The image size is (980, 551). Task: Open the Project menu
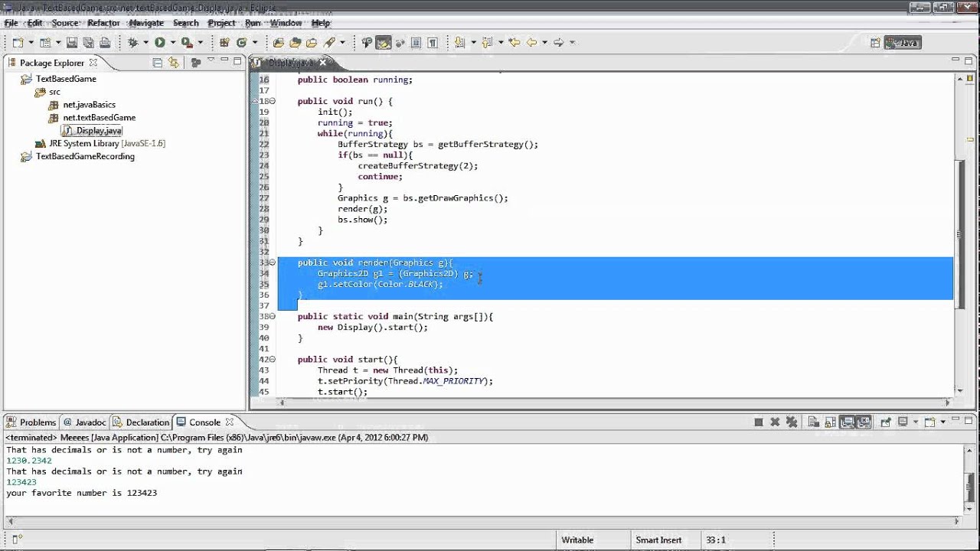[x=221, y=23]
